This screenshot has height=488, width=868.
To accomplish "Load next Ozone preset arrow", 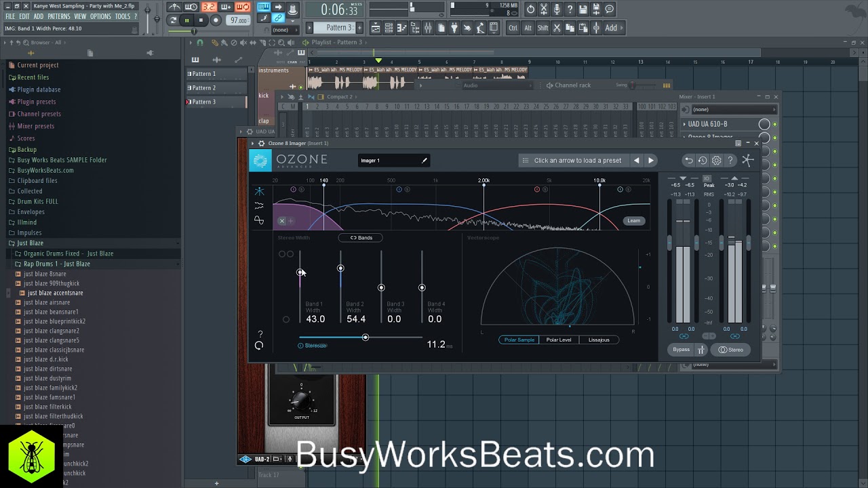I will tap(651, 161).
